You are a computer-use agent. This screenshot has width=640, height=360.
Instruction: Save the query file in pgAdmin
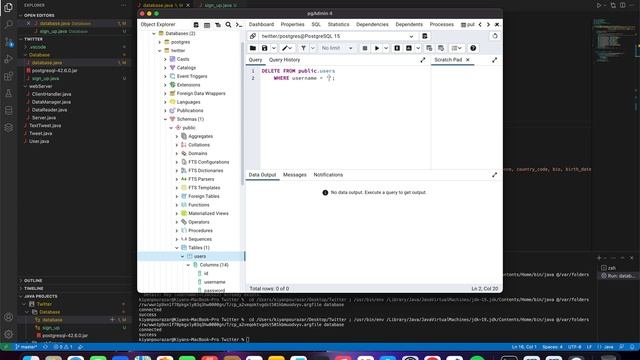click(264, 48)
